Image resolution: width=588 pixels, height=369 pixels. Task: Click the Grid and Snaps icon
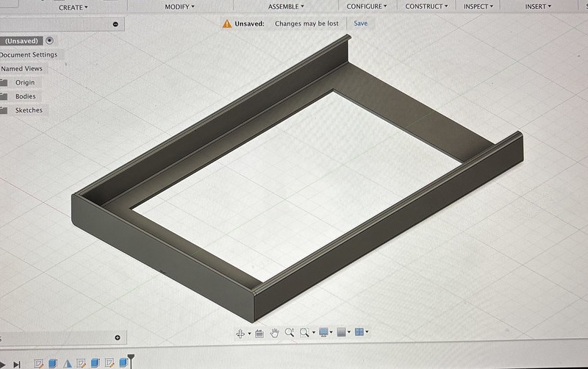[341, 333]
